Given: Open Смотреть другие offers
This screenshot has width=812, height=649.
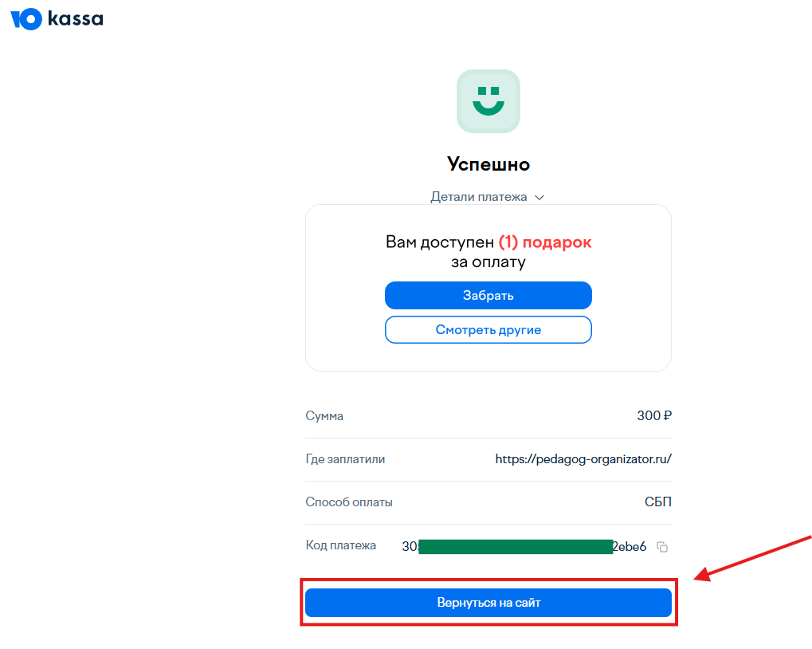Looking at the screenshot, I should [488, 330].
